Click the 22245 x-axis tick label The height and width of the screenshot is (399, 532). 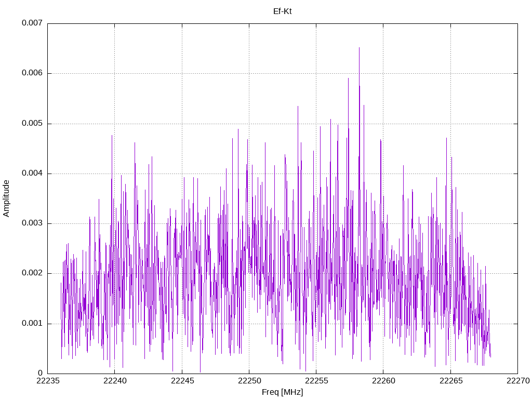[x=182, y=381]
